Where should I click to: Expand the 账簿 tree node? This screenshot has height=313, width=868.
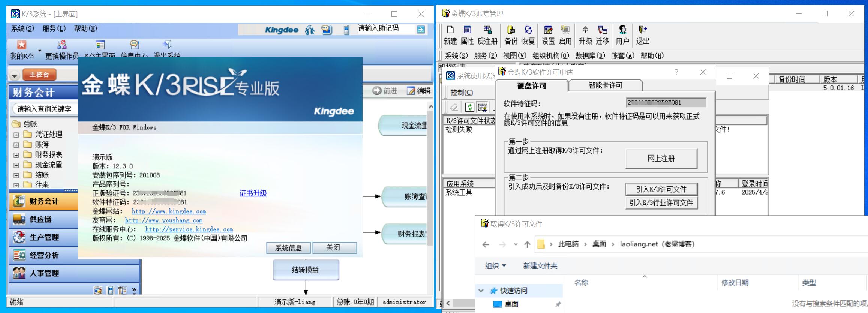coord(16,145)
